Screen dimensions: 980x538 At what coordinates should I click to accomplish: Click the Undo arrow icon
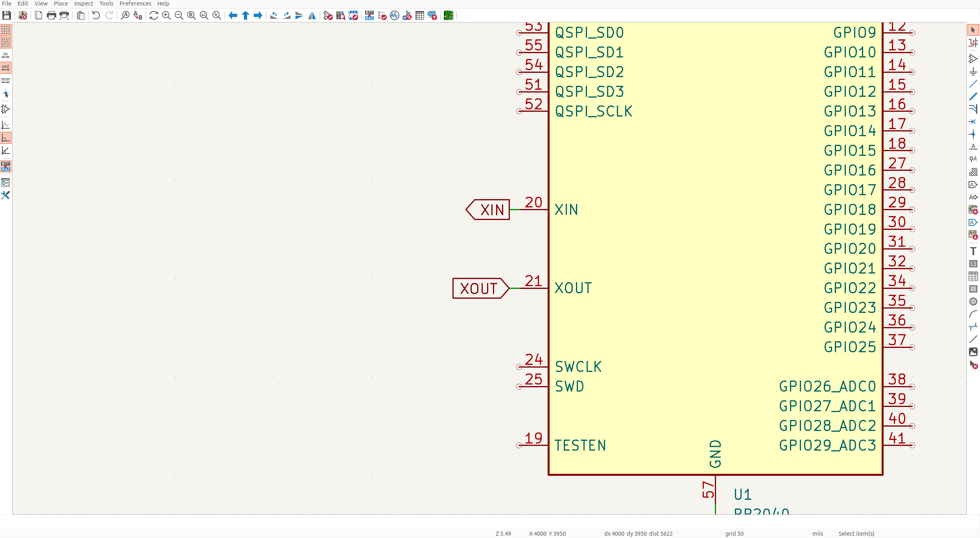(96, 15)
